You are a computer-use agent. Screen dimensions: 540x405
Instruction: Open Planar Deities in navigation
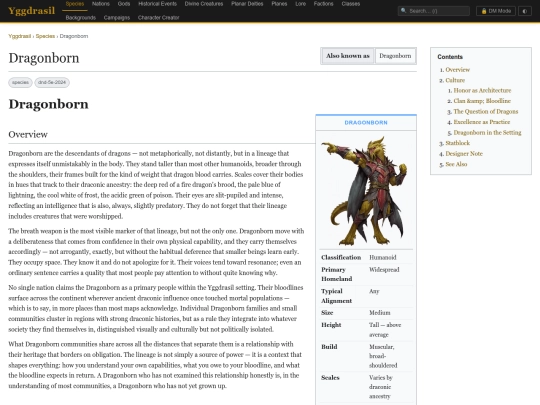pos(247,4)
